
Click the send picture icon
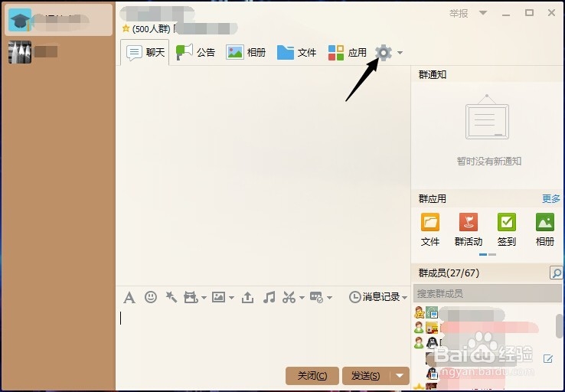pos(219,297)
